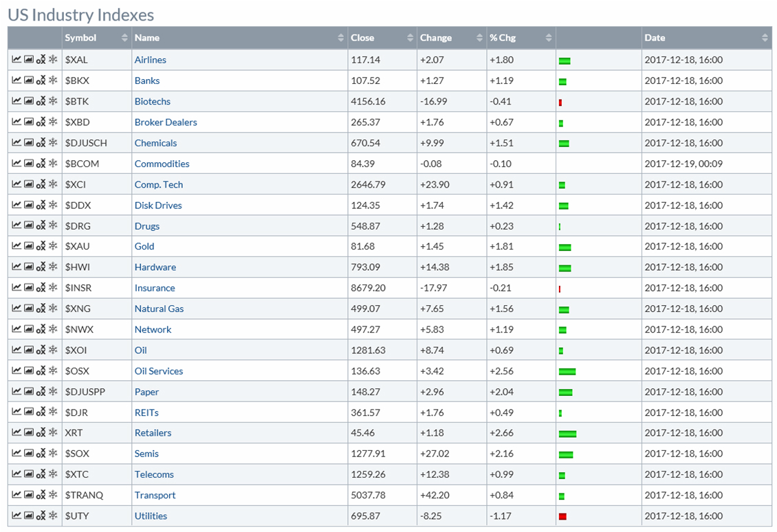This screenshot has height=532, width=777.
Task: Open the line chart icon for XRT Retailers
Action: pos(17,433)
